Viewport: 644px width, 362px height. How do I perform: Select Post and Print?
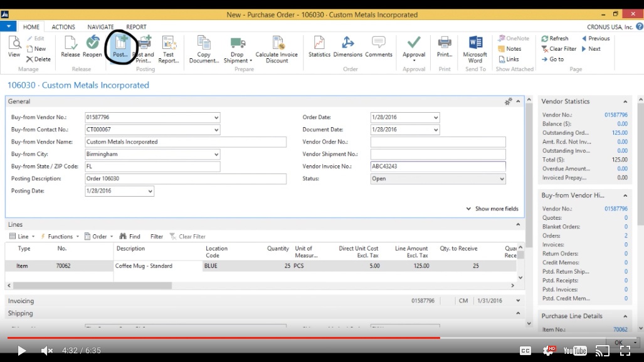(x=145, y=49)
